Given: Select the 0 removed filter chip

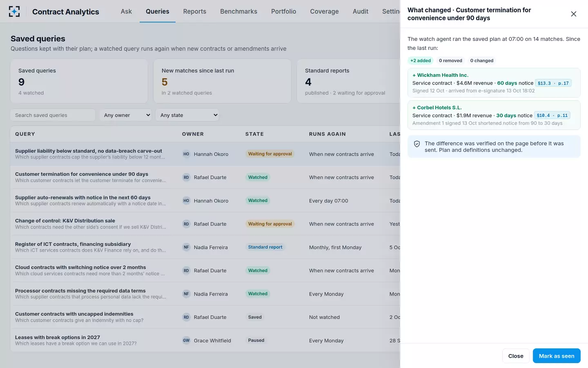Looking at the screenshot, I should tap(450, 61).
